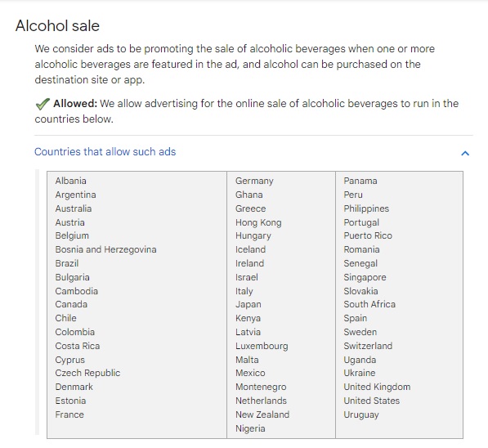Select 'New Zealand' in the list

tap(262, 414)
